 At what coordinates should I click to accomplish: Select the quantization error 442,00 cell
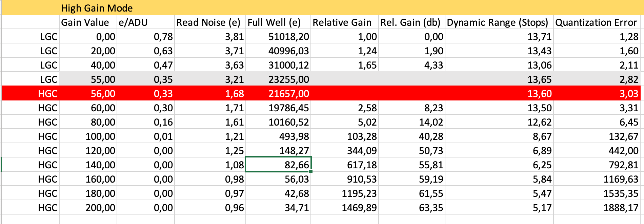click(x=597, y=150)
